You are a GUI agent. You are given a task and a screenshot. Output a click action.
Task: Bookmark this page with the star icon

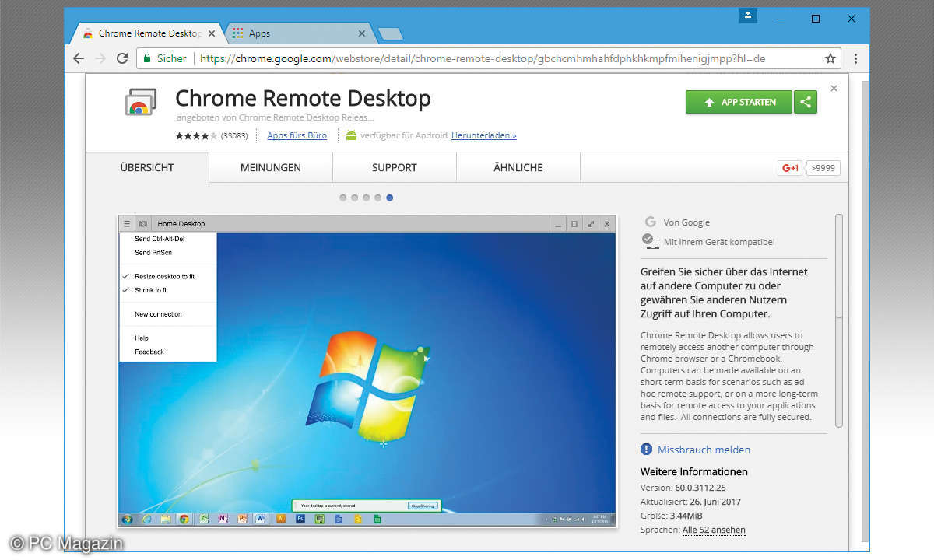point(830,58)
